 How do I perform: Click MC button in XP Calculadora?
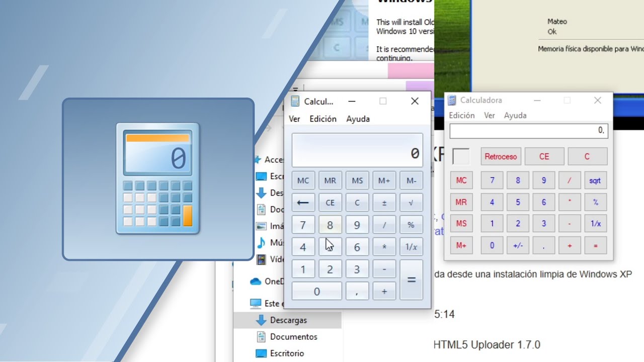point(461,180)
